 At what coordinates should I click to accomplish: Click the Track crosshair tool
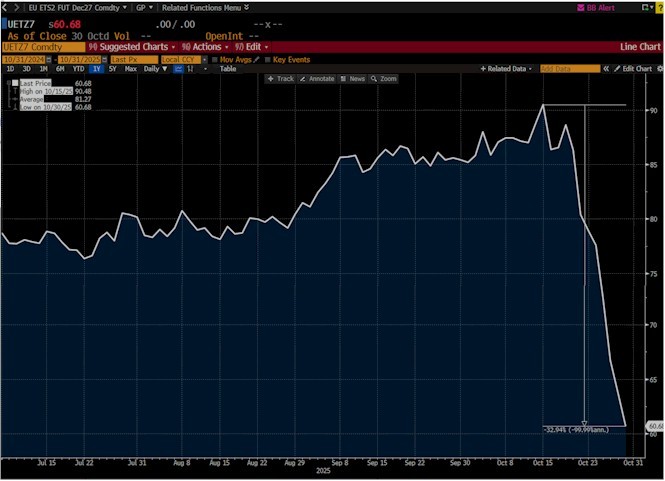[x=281, y=78]
